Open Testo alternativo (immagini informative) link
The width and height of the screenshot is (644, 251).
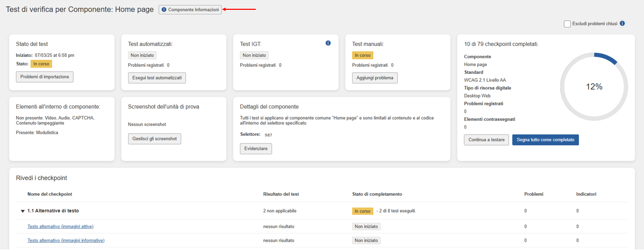click(x=66, y=241)
